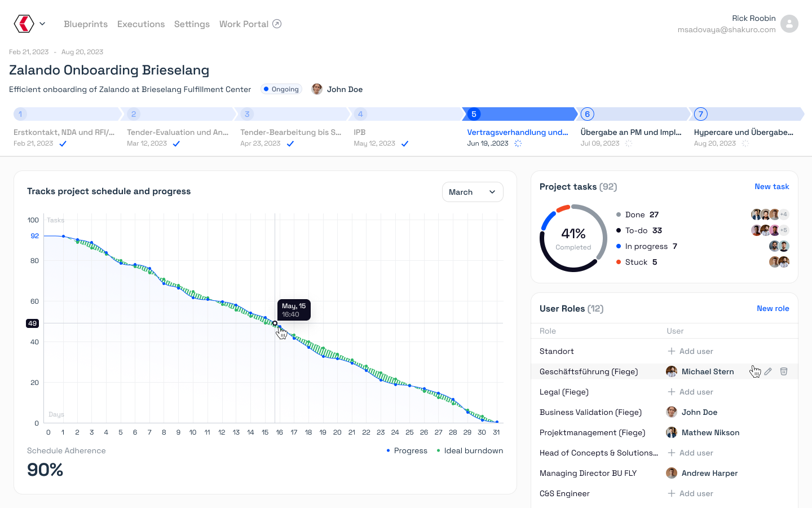Click the New role link
The image size is (812, 508).
773,309
